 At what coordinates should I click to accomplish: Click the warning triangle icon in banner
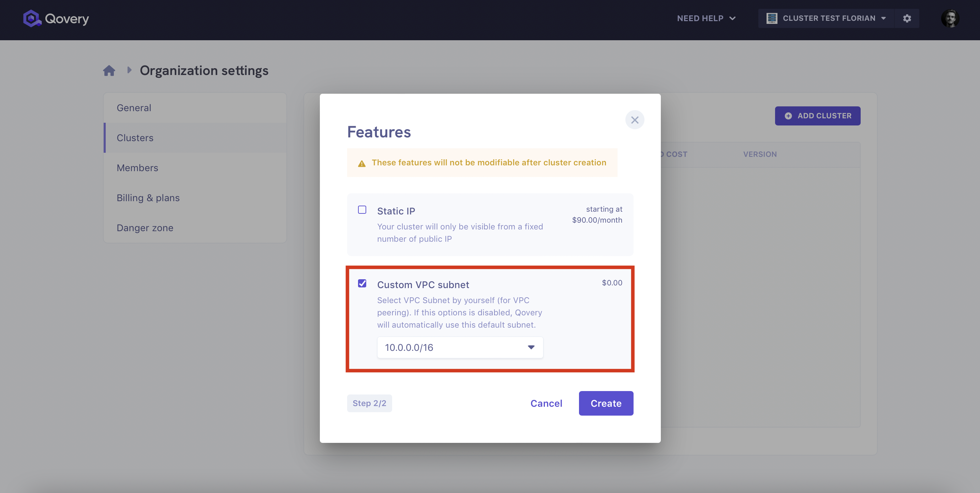coord(362,164)
